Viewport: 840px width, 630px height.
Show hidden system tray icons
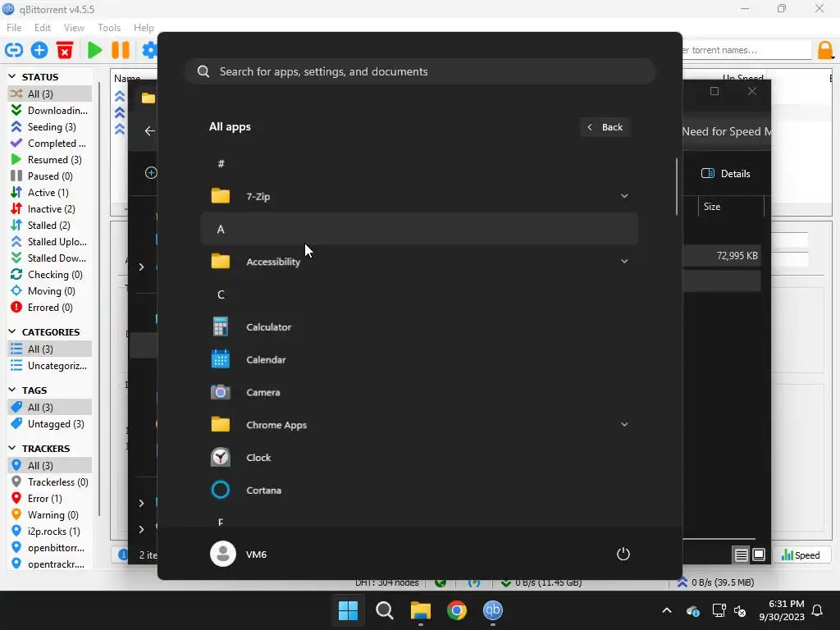[666, 610]
